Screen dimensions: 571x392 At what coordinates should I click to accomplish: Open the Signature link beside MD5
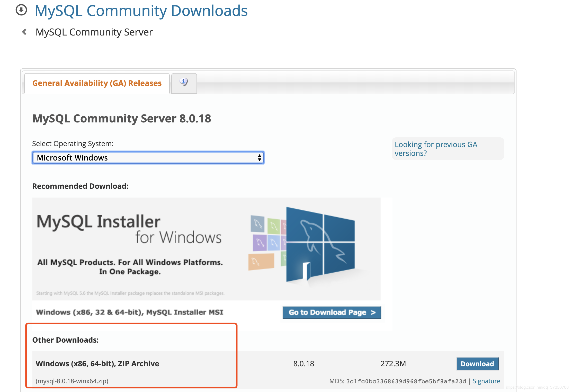[x=486, y=381]
